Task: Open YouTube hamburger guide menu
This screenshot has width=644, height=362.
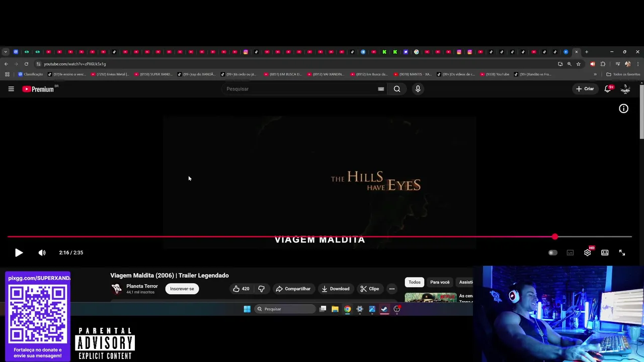Action: click(11, 89)
